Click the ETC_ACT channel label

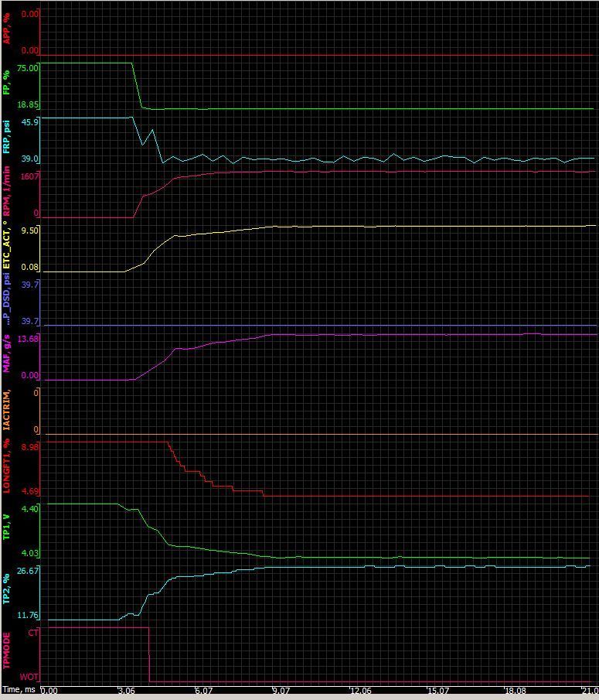[7, 251]
